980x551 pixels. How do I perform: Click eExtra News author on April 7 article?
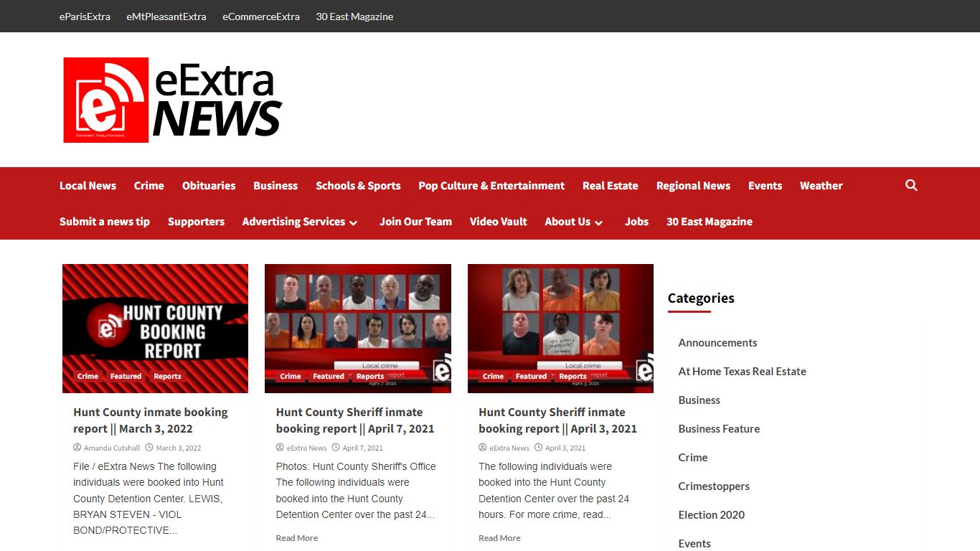coord(306,448)
